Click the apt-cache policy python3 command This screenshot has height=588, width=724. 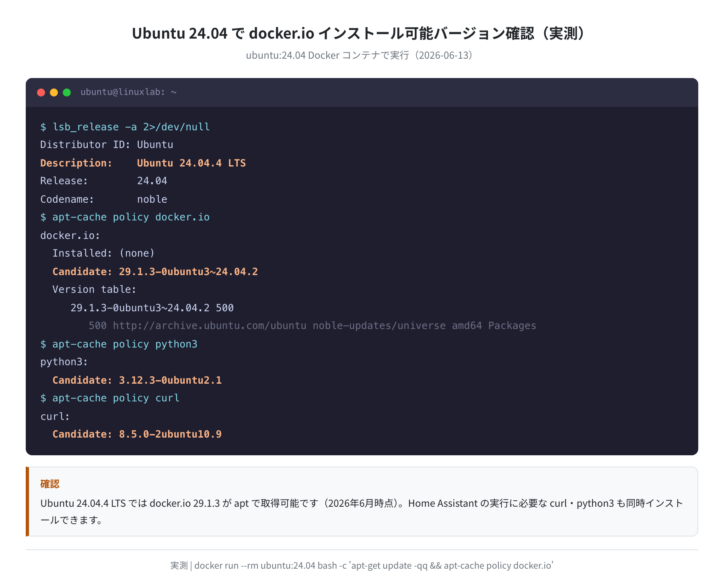click(x=119, y=344)
